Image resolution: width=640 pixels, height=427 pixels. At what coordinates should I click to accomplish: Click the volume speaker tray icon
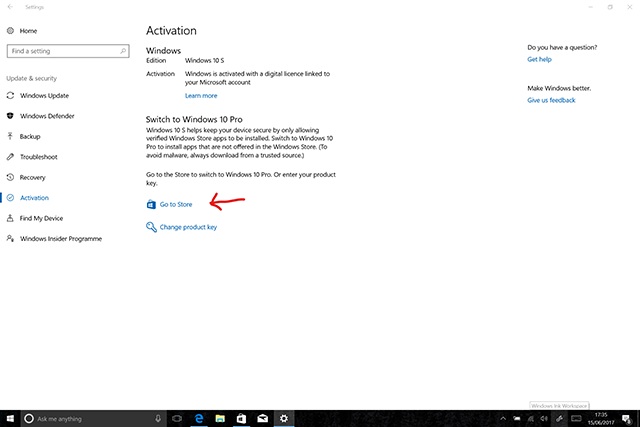(544, 418)
